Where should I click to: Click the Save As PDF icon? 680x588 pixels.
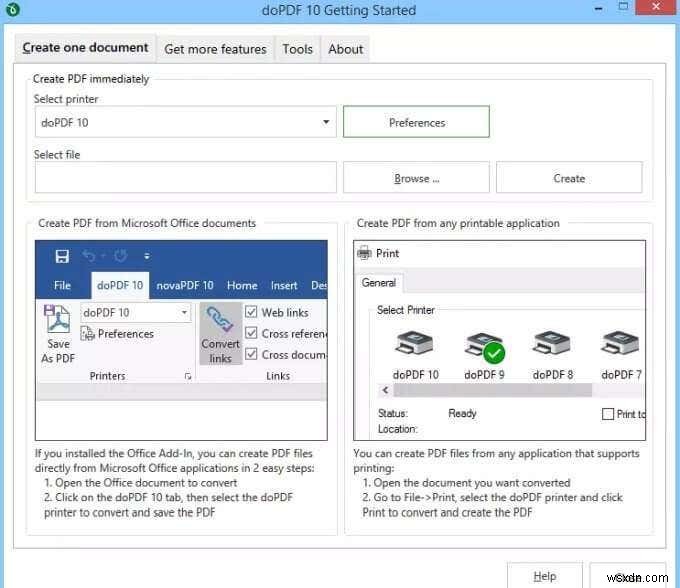57,319
